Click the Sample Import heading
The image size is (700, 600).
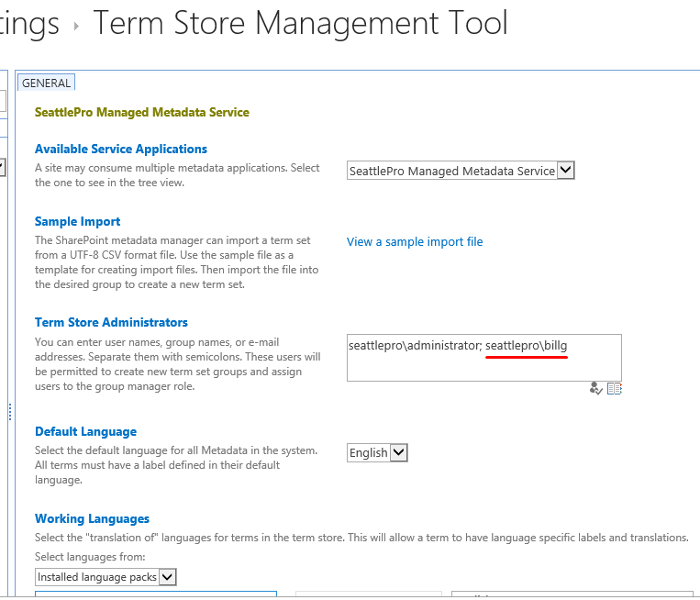coord(78,221)
